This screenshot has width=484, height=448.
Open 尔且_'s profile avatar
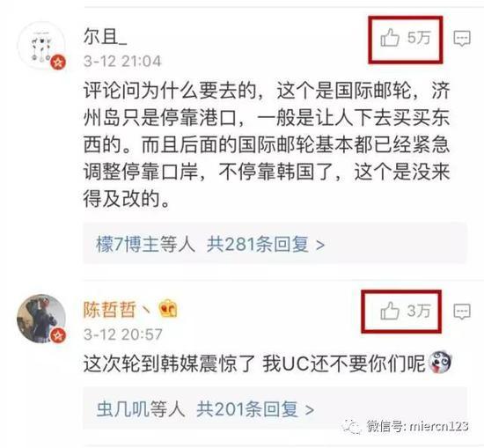[41, 46]
